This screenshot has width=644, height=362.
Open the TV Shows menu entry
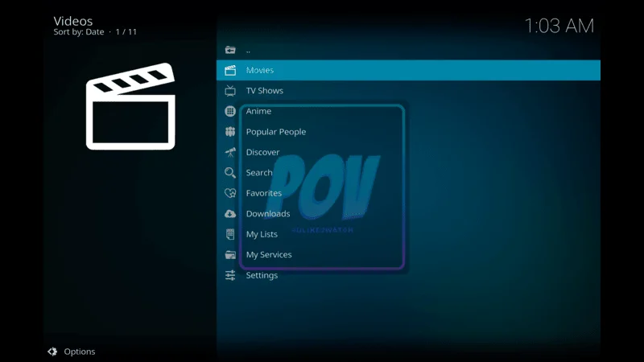tap(264, 91)
